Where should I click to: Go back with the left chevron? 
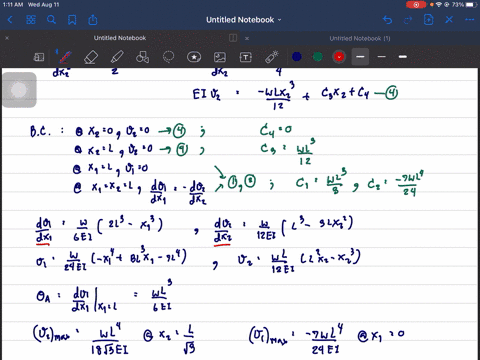(10, 20)
